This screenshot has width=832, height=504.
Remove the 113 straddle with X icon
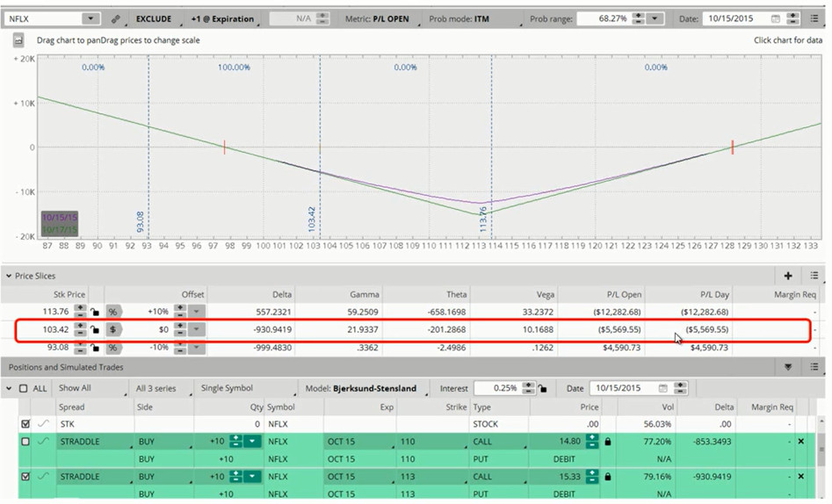800,477
